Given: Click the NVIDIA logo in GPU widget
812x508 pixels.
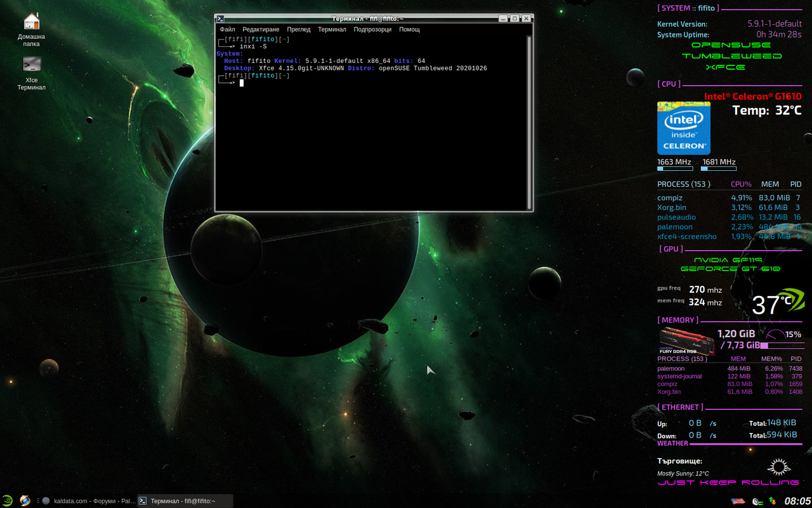Looking at the screenshot, I should [x=792, y=300].
